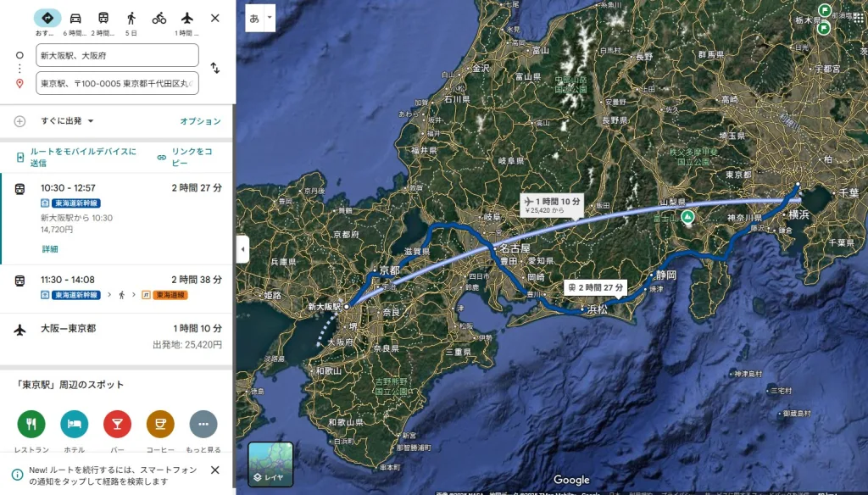This screenshot has width=868, height=495.
Task: Dismiss the smartphone notification banner
Action: point(215,470)
